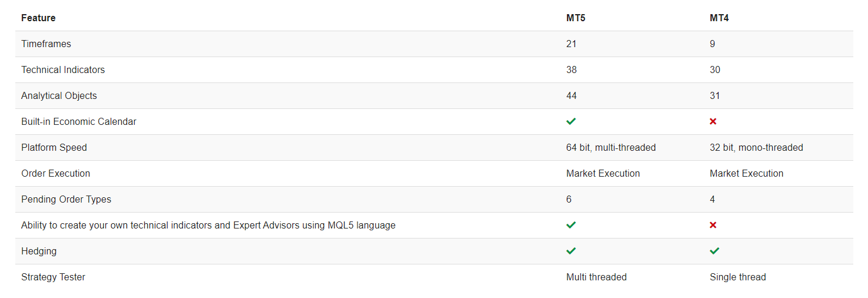Image resolution: width=868 pixels, height=298 pixels.
Task: Click the Timeframes row label
Action: 46,44
